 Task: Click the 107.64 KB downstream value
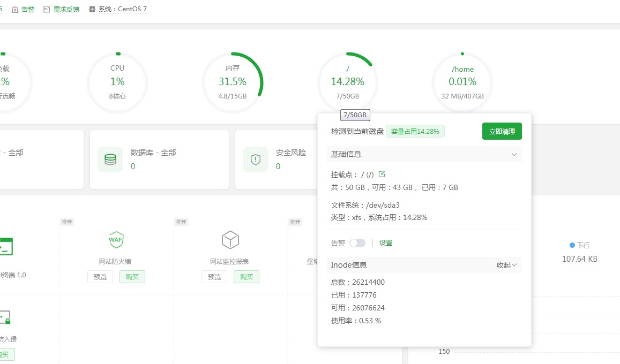coord(580,259)
